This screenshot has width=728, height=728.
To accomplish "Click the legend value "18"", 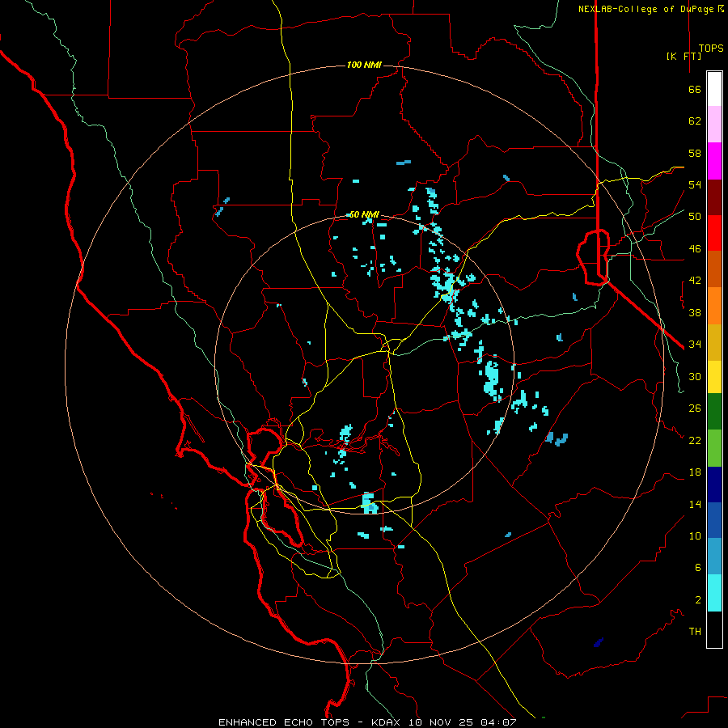I will coord(695,472).
